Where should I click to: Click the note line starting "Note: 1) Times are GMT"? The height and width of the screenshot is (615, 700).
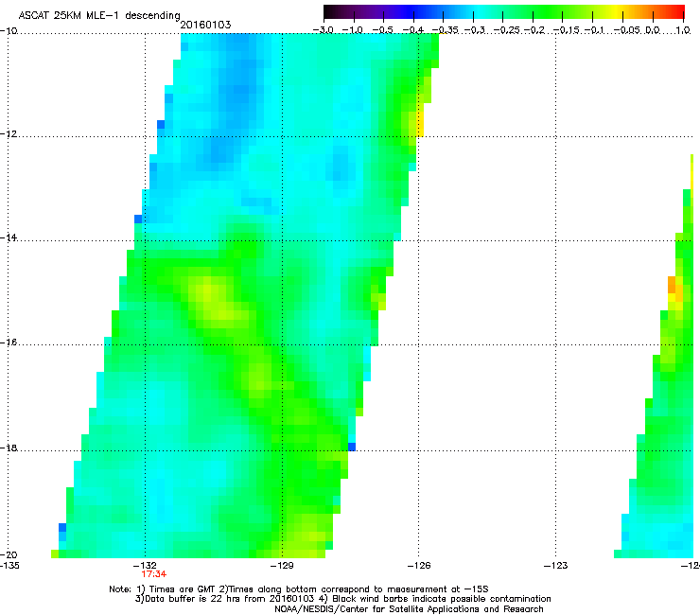point(299,589)
